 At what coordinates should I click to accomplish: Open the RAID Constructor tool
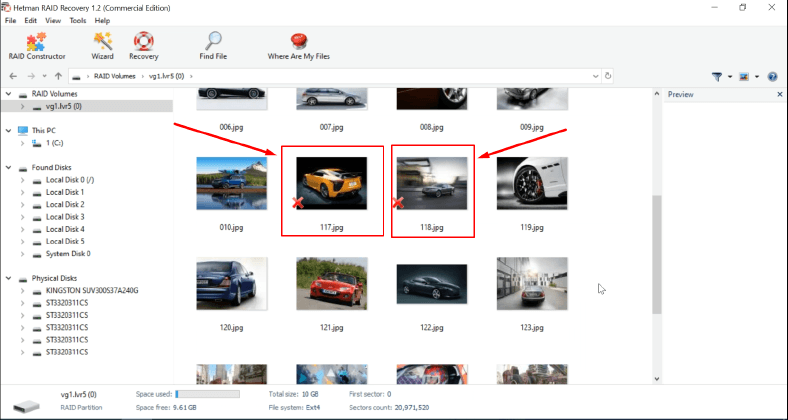[37, 46]
